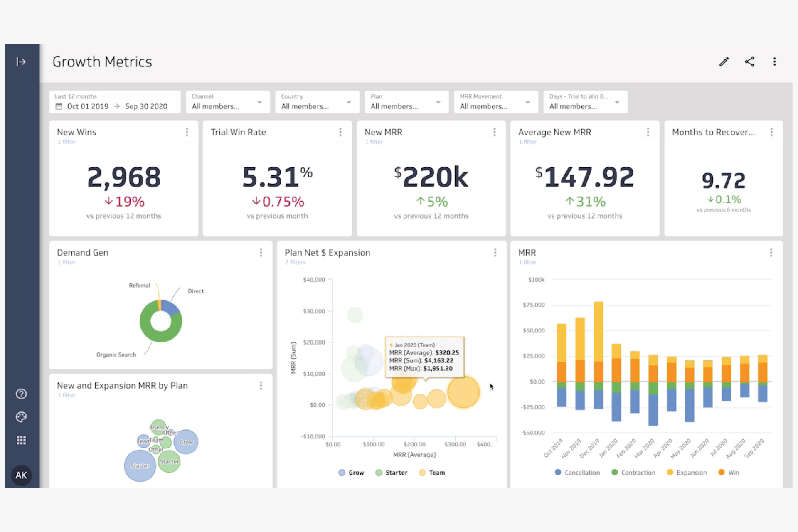The height and width of the screenshot is (532, 798).
Task: Click the $220k New MRR value
Action: pos(431,177)
